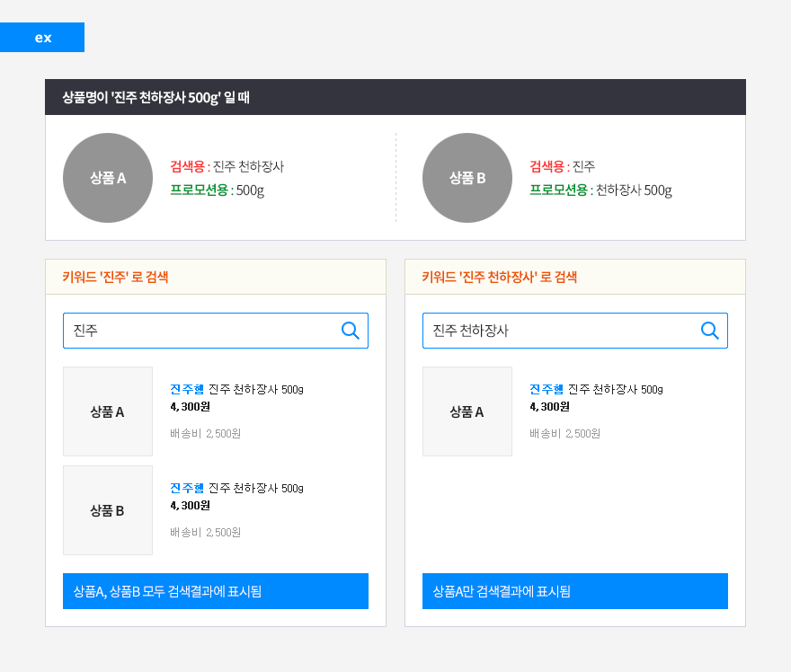Click '배송비 2,500원' under 상품 A in '진주' results
791x672 pixels.
click(x=205, y=434)
